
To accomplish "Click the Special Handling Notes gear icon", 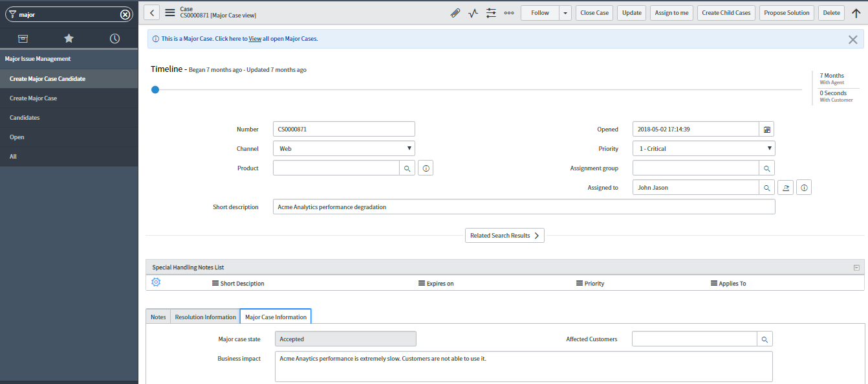I will coord(156,282).
